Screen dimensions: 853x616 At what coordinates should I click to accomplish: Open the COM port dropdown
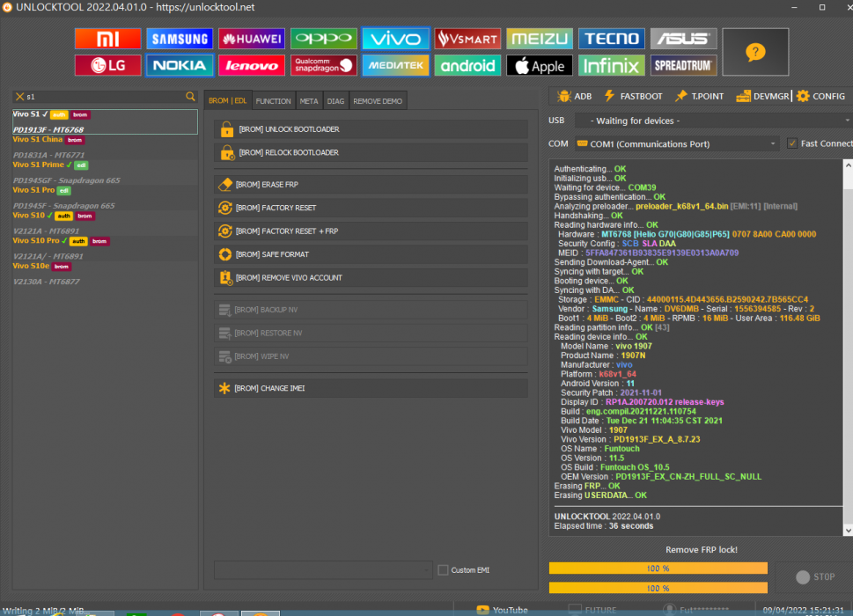677,144
